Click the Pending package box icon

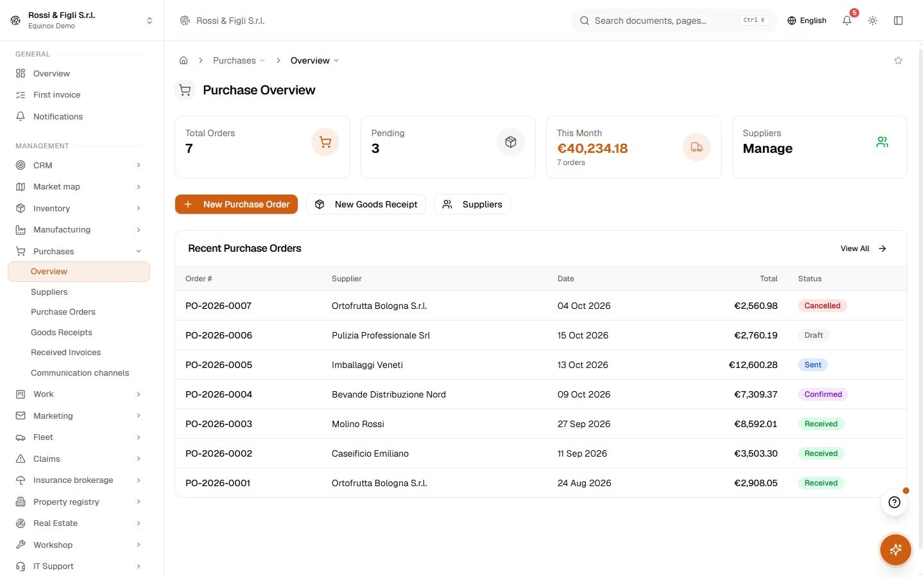click(x=511, y=142)
